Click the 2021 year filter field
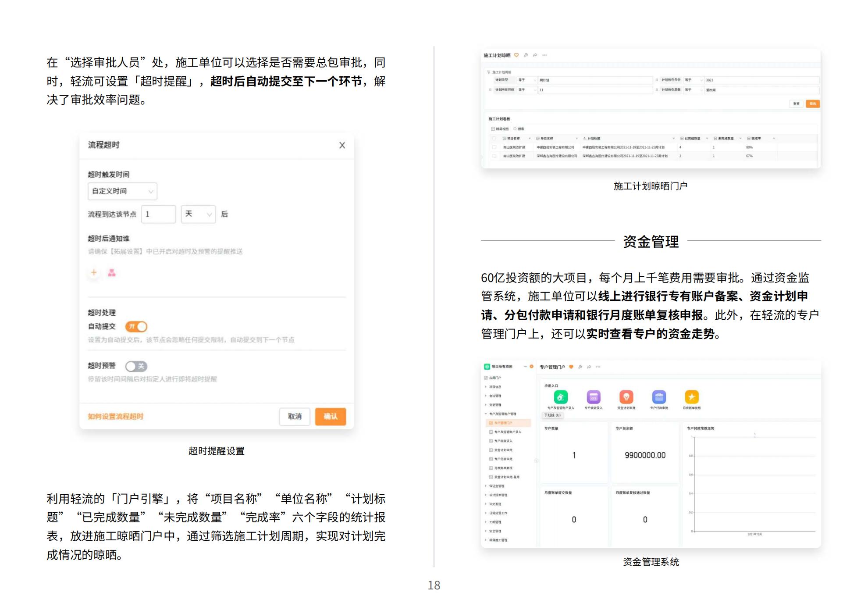This screenshot has height=614, width=868. click(761, 80)
